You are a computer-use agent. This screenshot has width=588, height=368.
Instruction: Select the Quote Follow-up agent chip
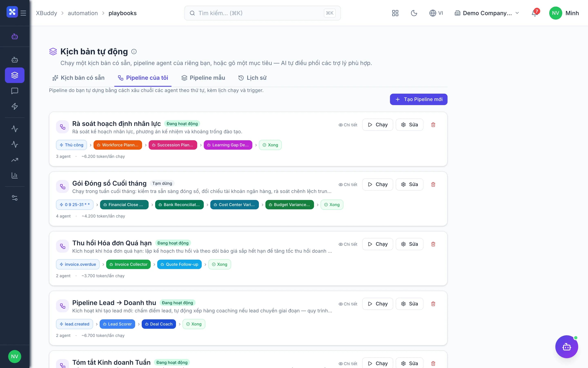pyautogui.click(x=179, y=264)
